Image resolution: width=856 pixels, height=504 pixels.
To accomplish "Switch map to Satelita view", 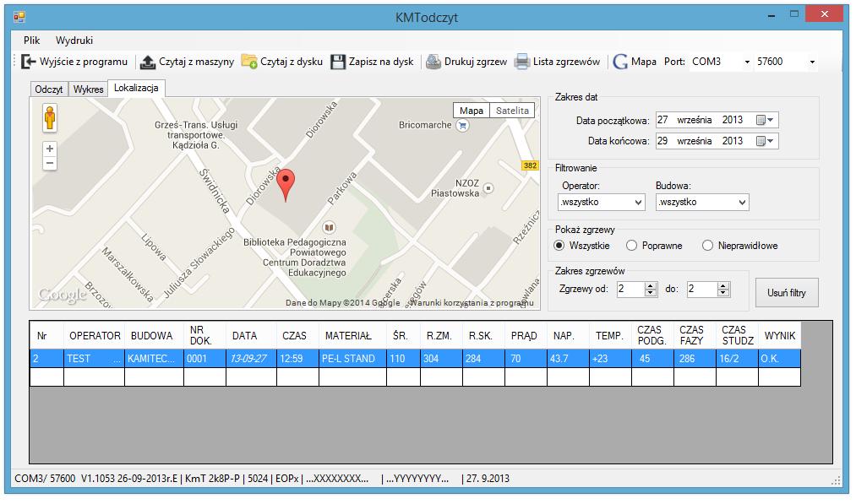I will 512,111.
